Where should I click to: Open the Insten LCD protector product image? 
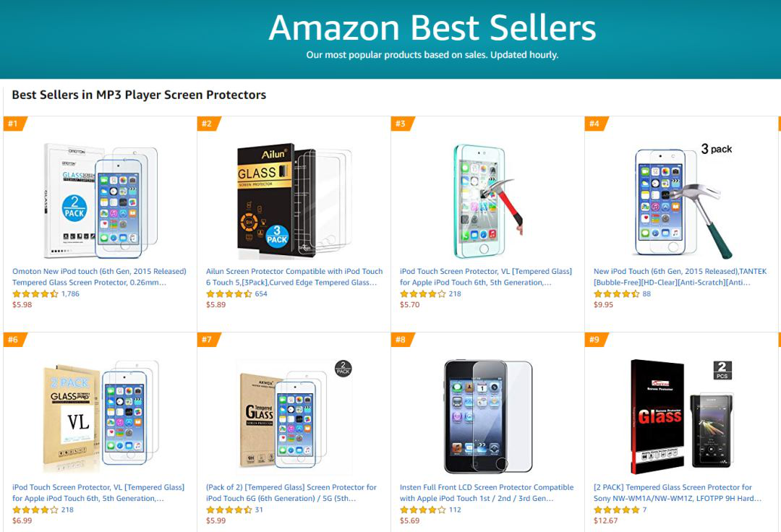point(487,416)
